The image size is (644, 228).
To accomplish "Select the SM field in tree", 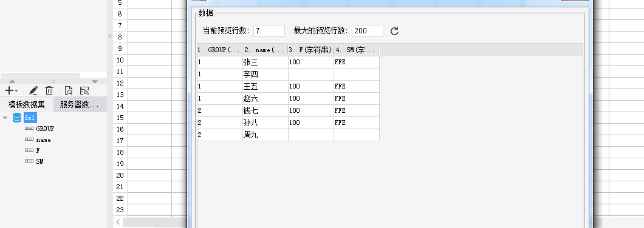I will (40, 161).
